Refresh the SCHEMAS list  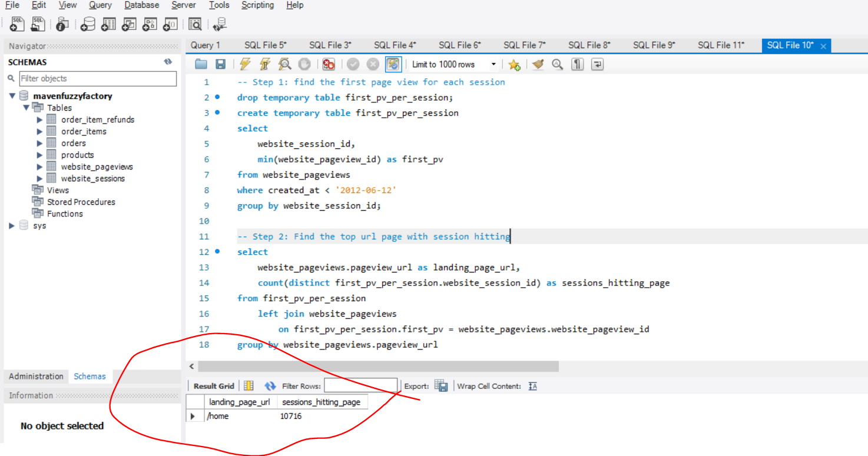168,62
